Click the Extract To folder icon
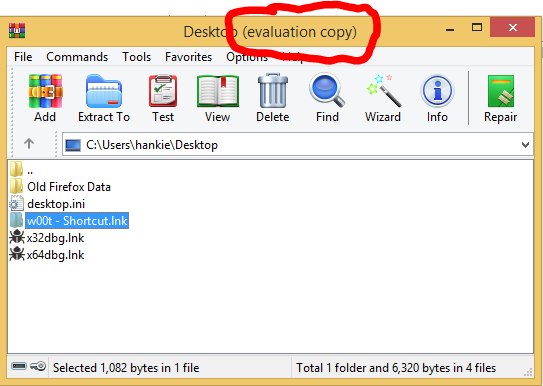The image size is (543, 386). tap(104, 91)
